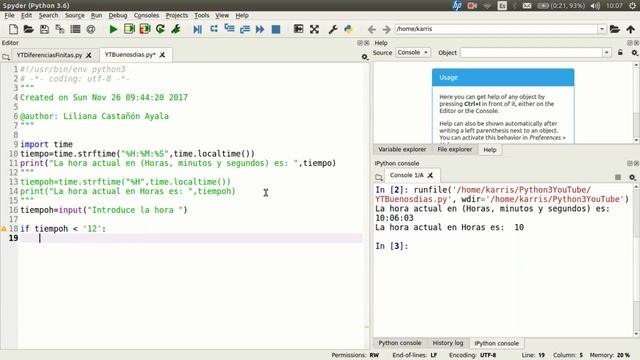Go back to previous directory arrow
Screen dimensions: 640x360
coord(371,29)
